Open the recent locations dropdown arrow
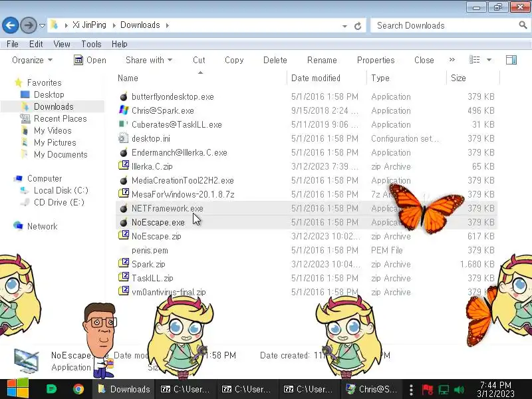The width and height of the screenshot is (532, 399). coord(42,26)
